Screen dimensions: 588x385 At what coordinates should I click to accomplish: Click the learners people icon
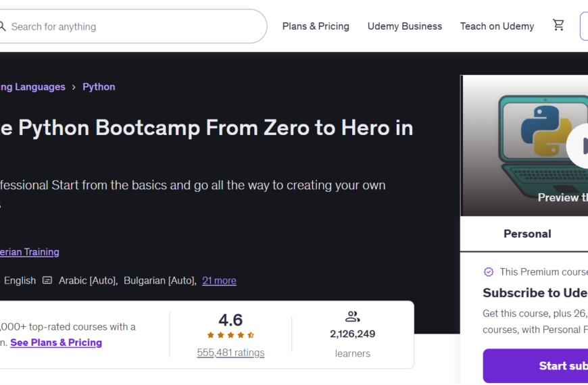(353, 316)
